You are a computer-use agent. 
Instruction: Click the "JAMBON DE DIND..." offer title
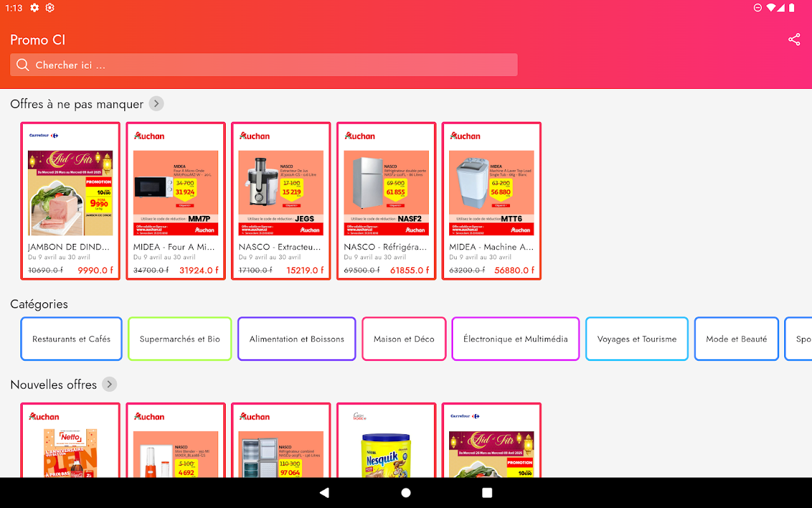click(69, 247)
